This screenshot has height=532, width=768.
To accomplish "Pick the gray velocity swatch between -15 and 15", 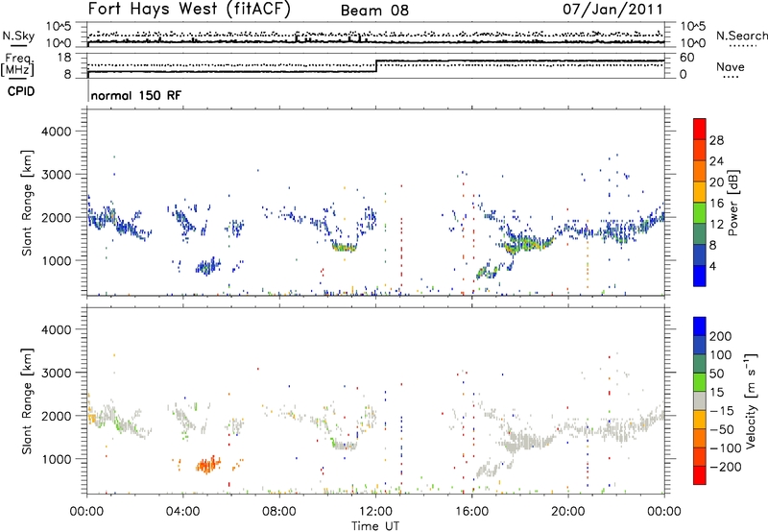I will pyautogui.click(x=700, y=400).
